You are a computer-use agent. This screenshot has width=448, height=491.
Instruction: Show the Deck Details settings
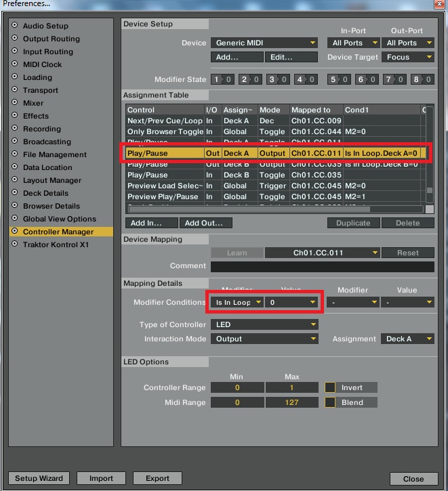click(x=45, y=192)
